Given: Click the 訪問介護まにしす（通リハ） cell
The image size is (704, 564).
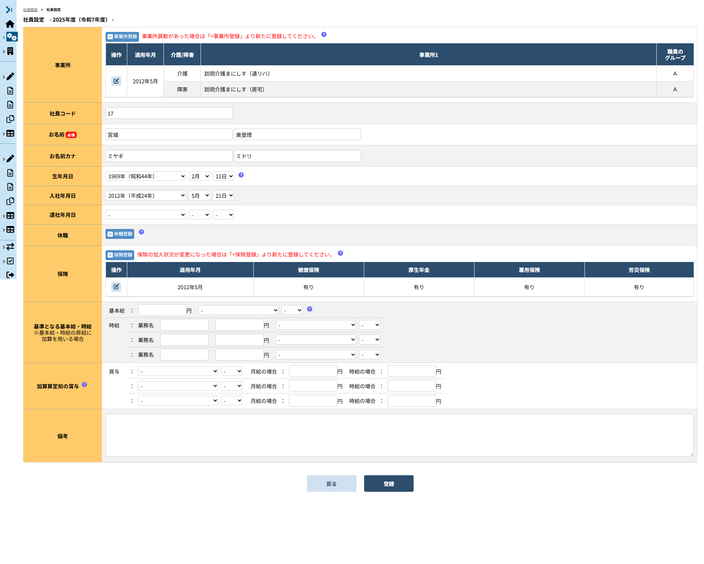Looking at the screenshot, I should pos(428,74).
